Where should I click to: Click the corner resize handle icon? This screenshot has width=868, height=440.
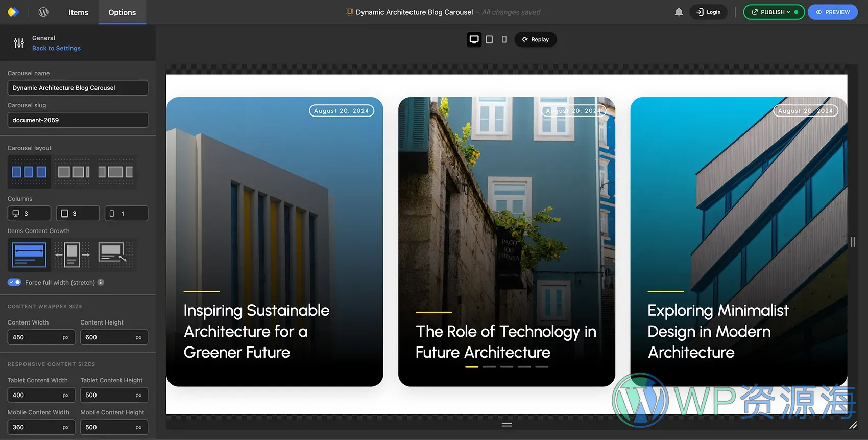(853, 425)
